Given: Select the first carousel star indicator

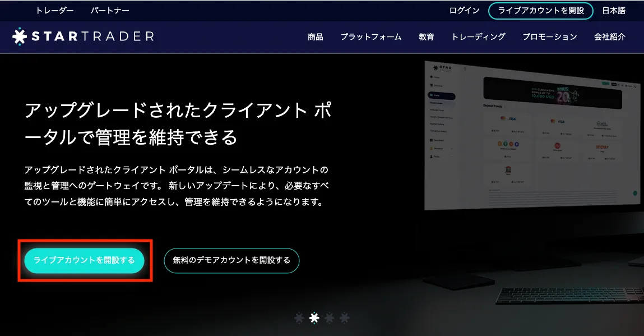Looking at the screenshot, I should [299, 318].
